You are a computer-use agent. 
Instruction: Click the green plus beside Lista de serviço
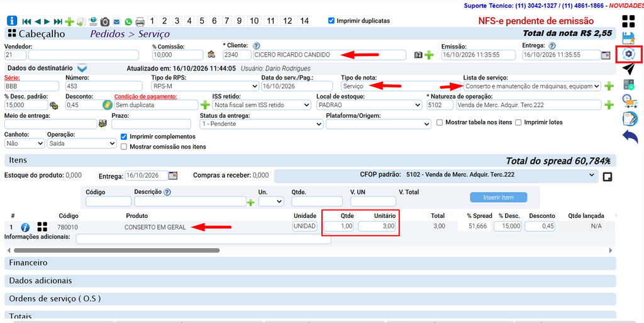coord(609,86)
